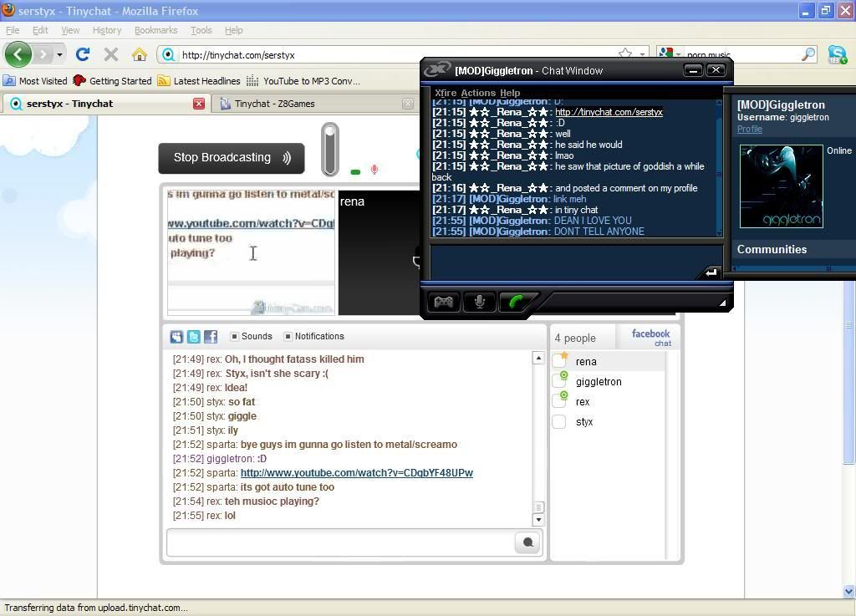Toggle the Notifications checkbox
Viewport: 856px width, 616px height.
pos(288,337)
